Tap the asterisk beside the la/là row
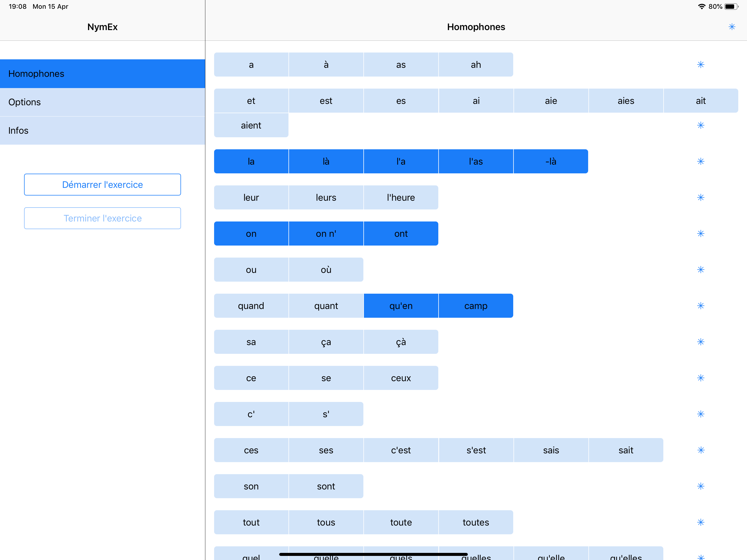The height and width of the screenshot is (560, 747). 701,161
